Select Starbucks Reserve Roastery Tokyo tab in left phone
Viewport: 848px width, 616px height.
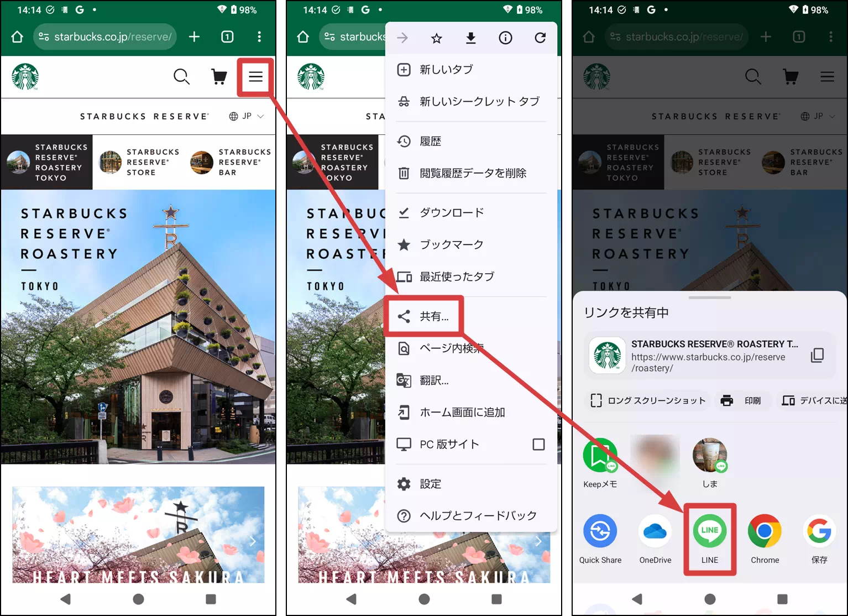(46, 163)
